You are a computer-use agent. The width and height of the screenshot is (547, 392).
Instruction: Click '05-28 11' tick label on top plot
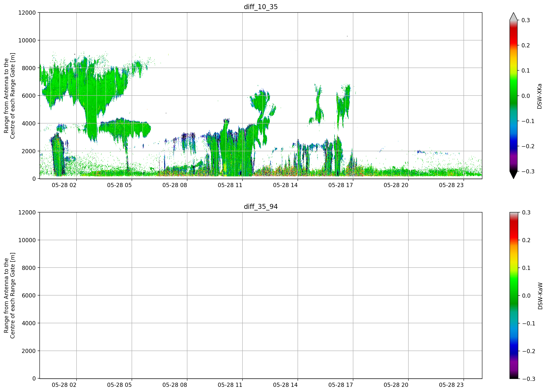click(x=230, y=185)
